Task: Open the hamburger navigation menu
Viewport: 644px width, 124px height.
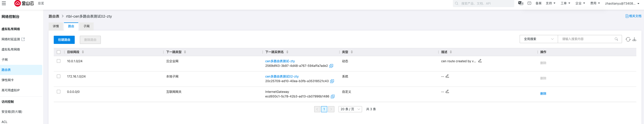Action: (x=4, y=3)
